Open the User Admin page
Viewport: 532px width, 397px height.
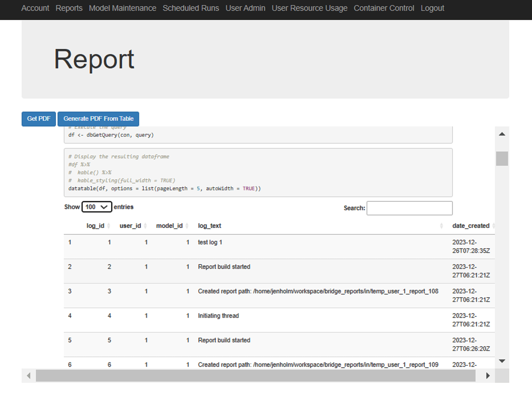click(245, 8)
